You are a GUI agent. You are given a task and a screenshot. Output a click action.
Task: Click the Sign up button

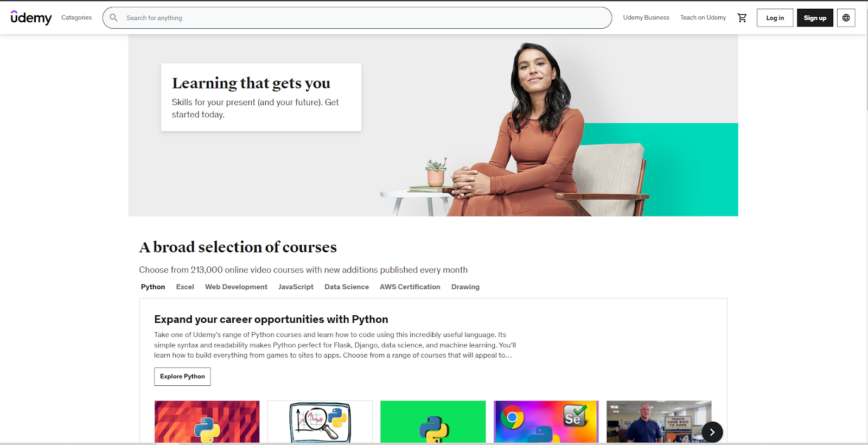coord(815,18)
